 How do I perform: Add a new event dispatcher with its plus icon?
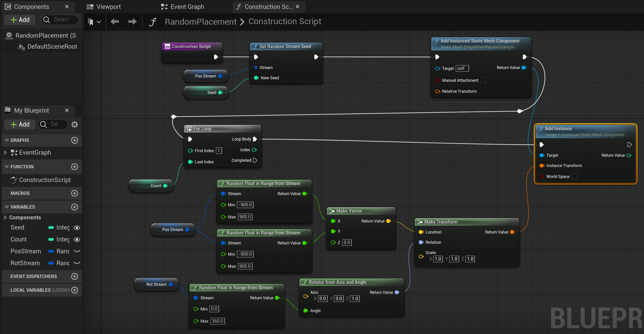point(75,276)
